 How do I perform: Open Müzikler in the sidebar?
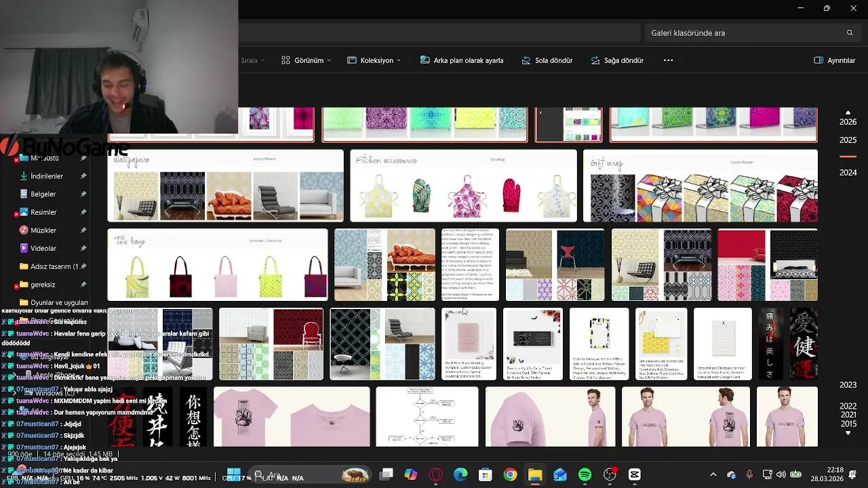click(43, 230)
